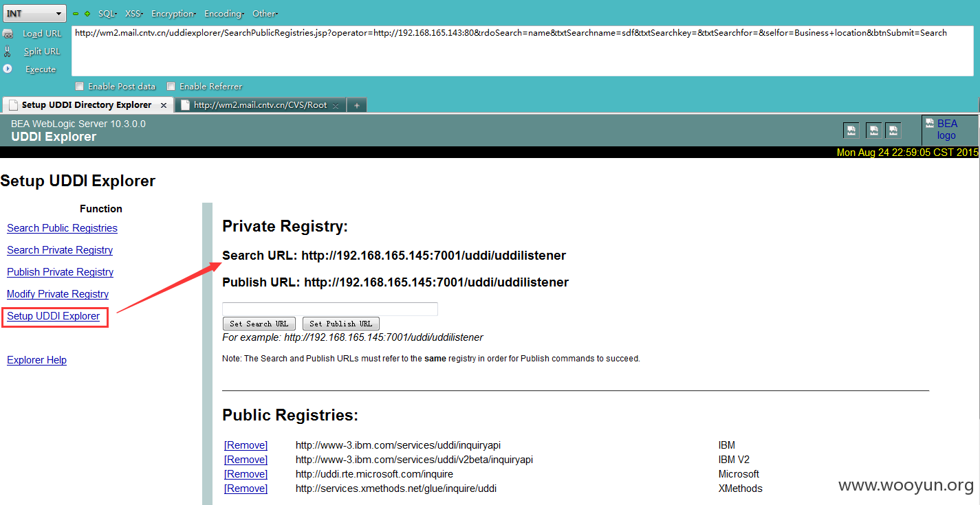This screenshot has width=980, height=505.
Task: Click the Load URL label
Action: tap(42, 34)
